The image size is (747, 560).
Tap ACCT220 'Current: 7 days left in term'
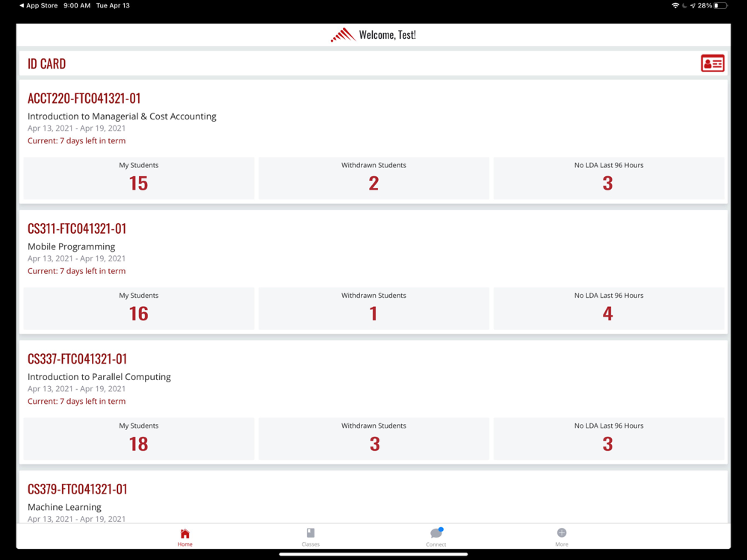click(77, 140)
